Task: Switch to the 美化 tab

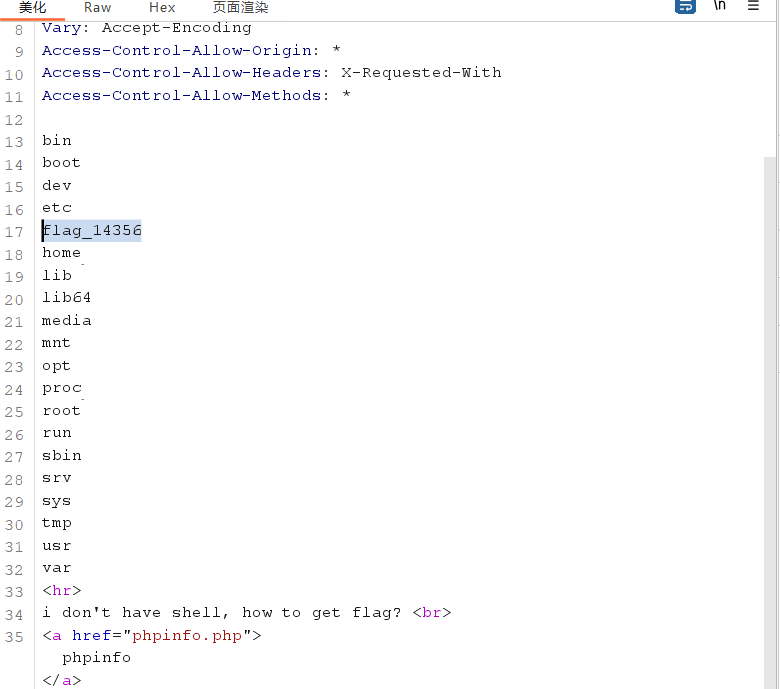Action: click(32, 7)
